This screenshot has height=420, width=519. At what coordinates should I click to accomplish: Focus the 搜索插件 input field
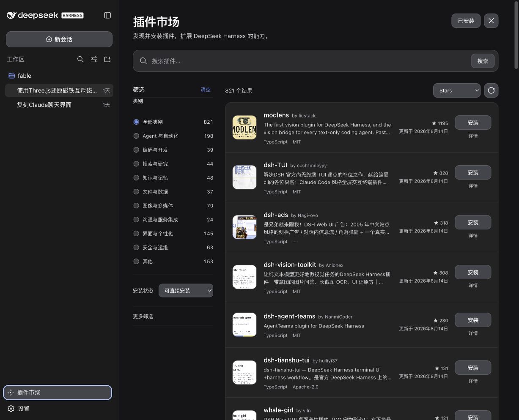tap(309, 61)
